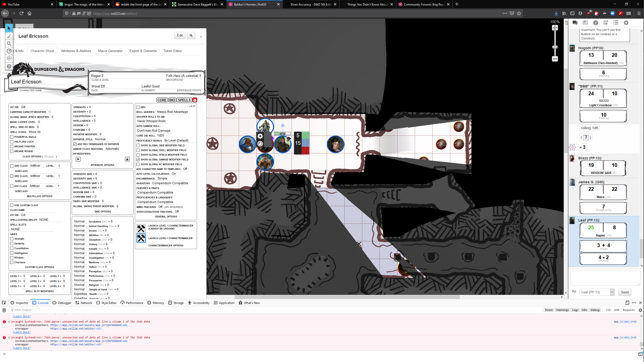Open the 'As: Leaf (PP:13)' speaker dropdown

(597, 292)
